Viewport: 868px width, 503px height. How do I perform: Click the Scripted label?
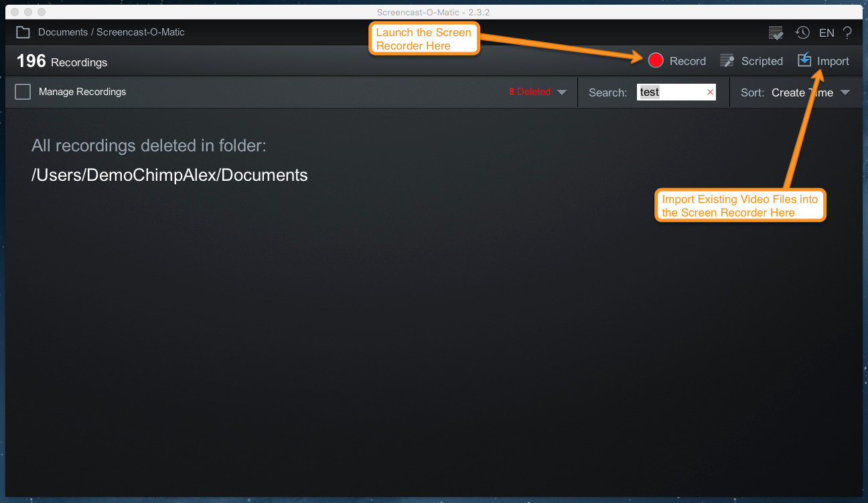point(762,61)
